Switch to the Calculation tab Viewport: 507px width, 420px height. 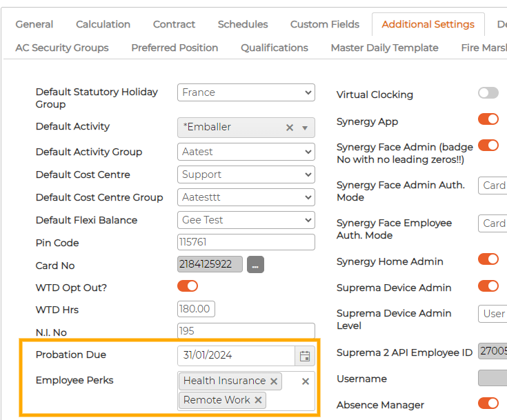(x=103, y=24)
